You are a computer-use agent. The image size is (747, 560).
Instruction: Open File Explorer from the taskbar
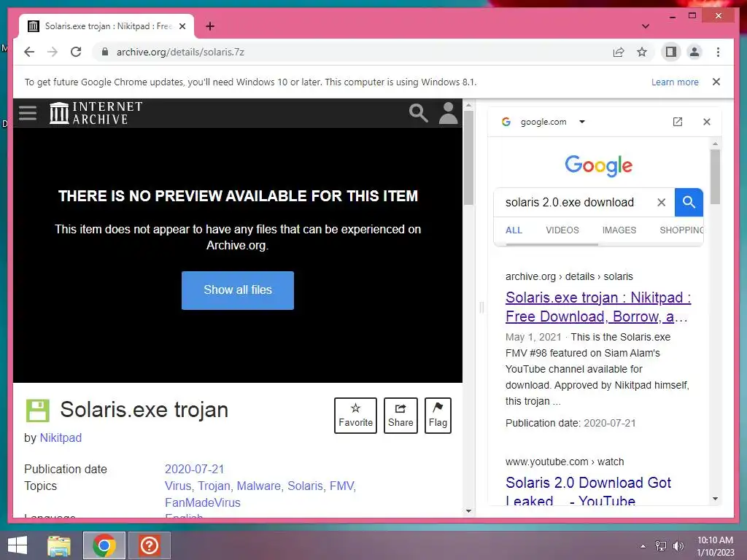pos(59,545)
